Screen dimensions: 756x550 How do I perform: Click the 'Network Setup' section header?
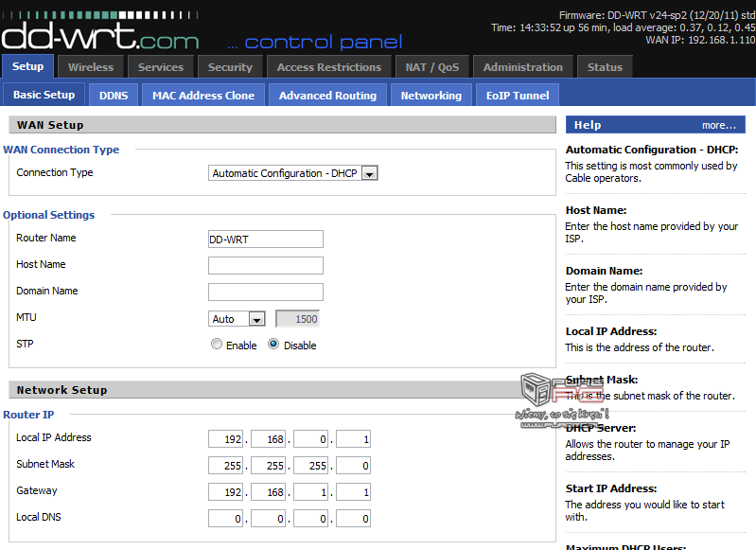(283, 390)
